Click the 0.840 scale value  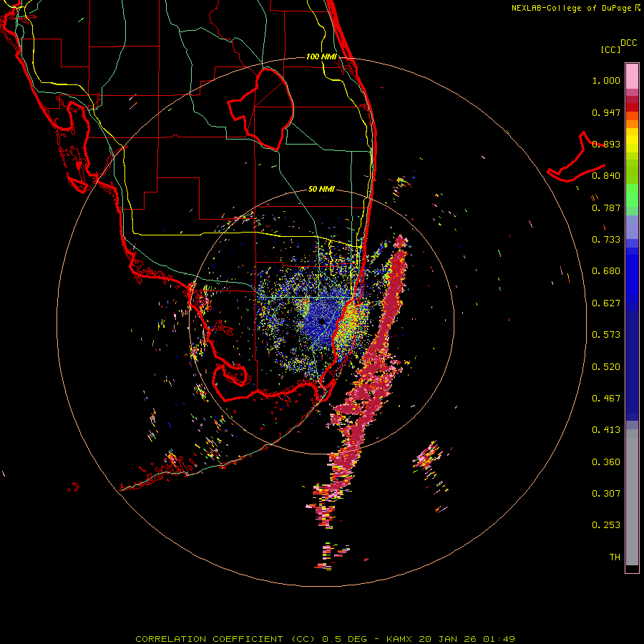pyautogui.click(x=606, y=176)
